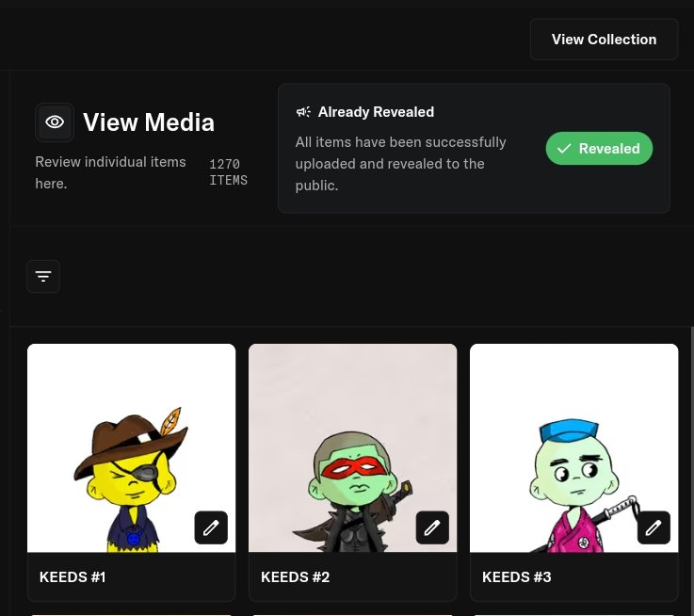
Task: Open the KEEDS #1 pirate character thumbnail
Action: coord(132,448)
